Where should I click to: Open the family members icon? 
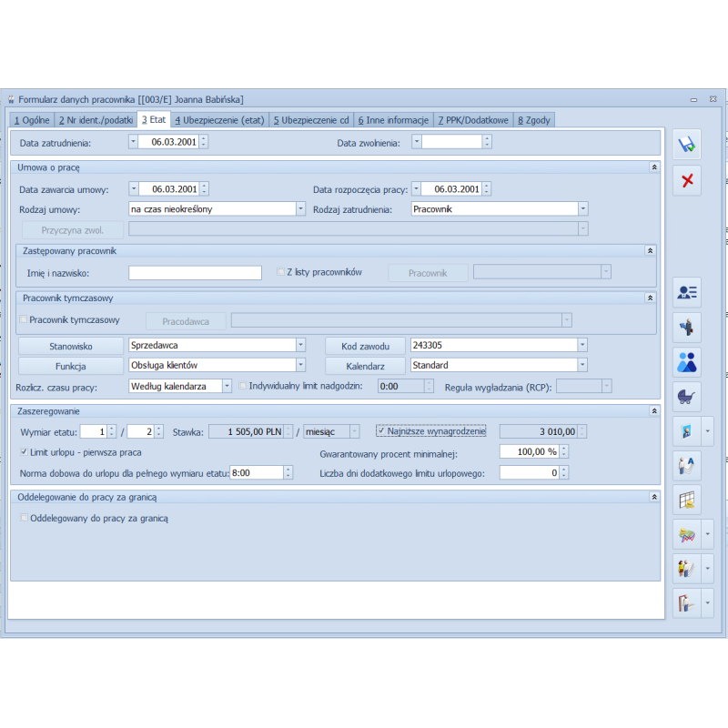687,361
